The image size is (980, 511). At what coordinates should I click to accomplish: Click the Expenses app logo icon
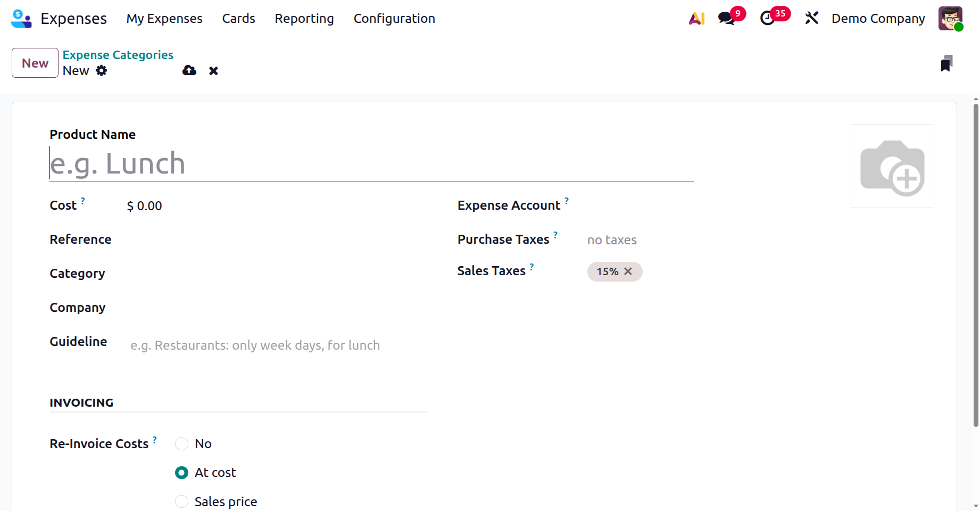[21, 19]
